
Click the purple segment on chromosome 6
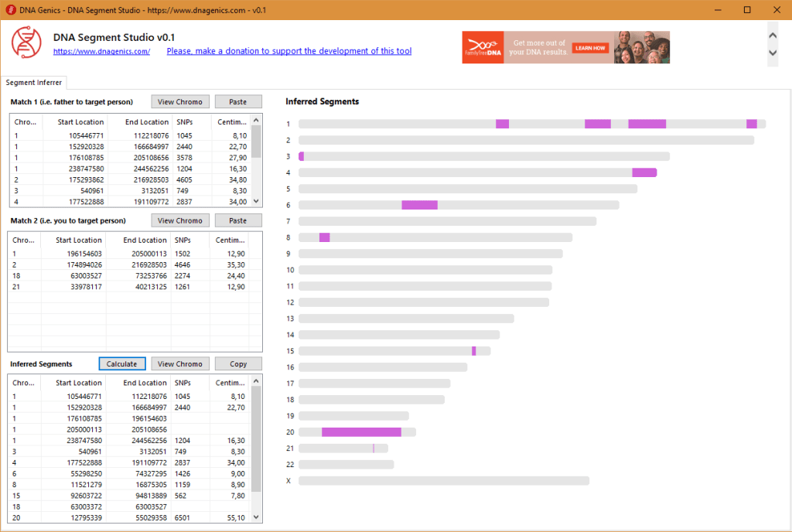(419, 205)
